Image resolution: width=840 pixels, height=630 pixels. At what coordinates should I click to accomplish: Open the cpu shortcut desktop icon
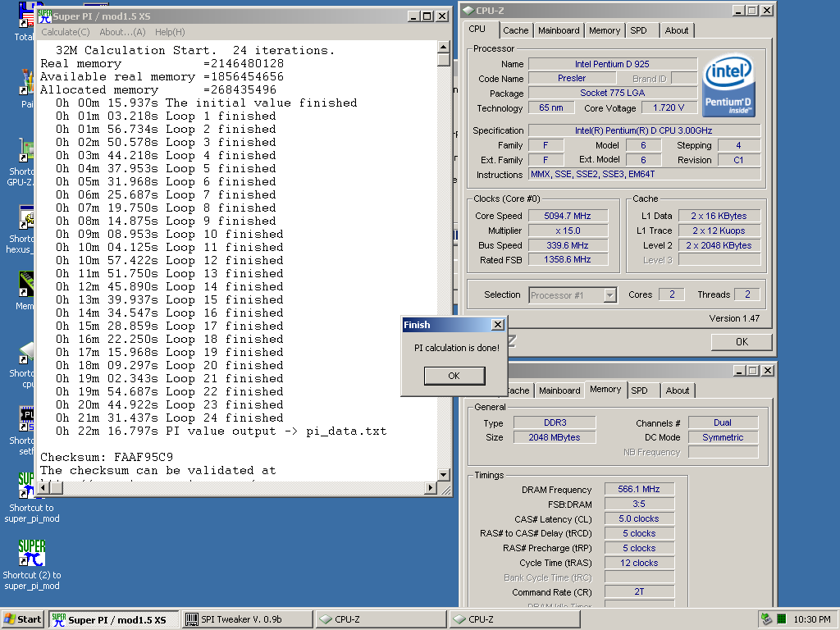click(x=26, y=353)
